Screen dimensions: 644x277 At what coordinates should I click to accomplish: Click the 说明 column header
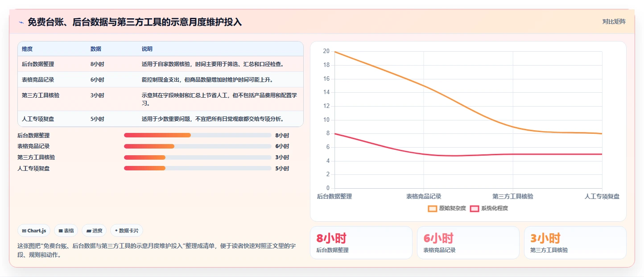pos(147,49)
